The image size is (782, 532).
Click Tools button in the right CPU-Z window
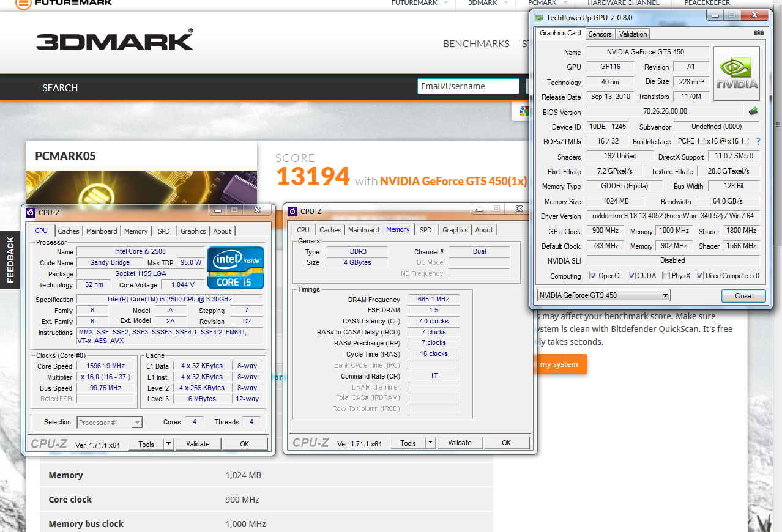(x=408, y=443)
